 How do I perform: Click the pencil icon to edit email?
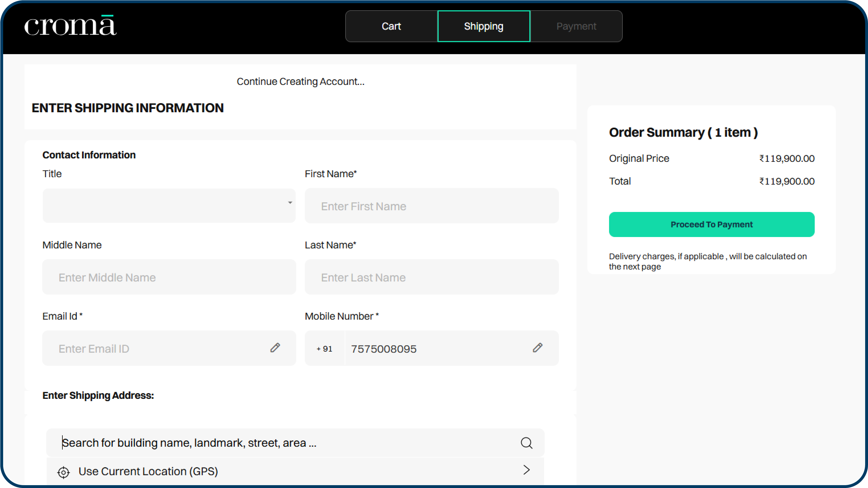(275, 348)
